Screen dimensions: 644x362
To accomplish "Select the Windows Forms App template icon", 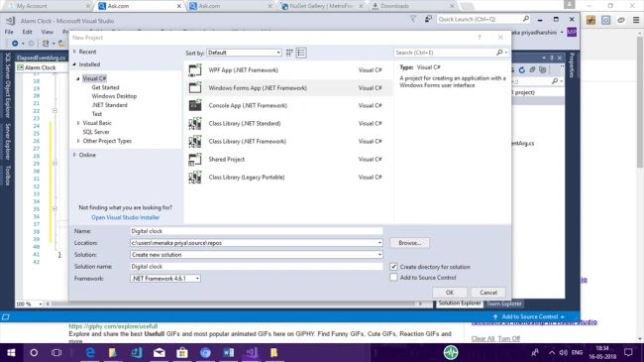I will tap(195, 88).
